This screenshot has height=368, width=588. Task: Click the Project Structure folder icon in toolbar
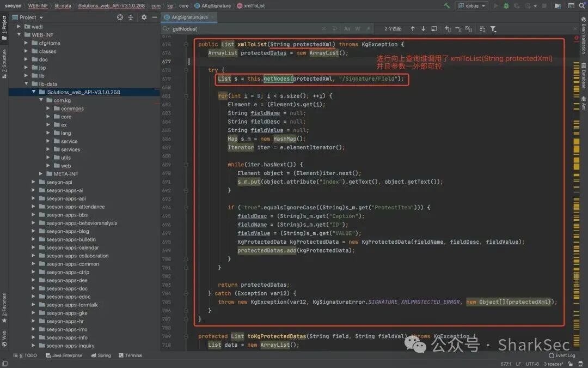click(x=558, y=5)
